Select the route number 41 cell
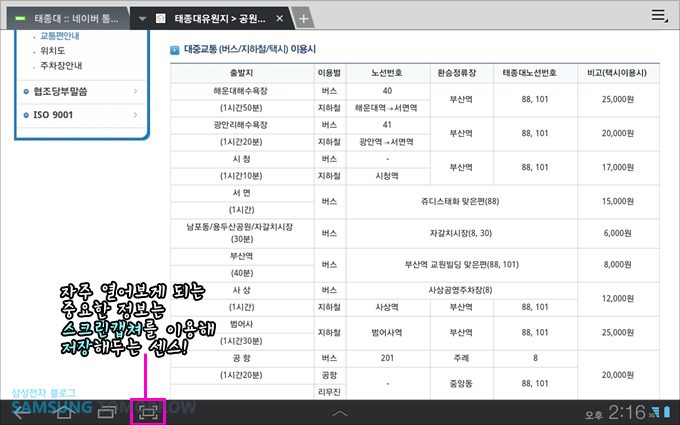Screen dimensions: 680x425 (x=387, y=125)
